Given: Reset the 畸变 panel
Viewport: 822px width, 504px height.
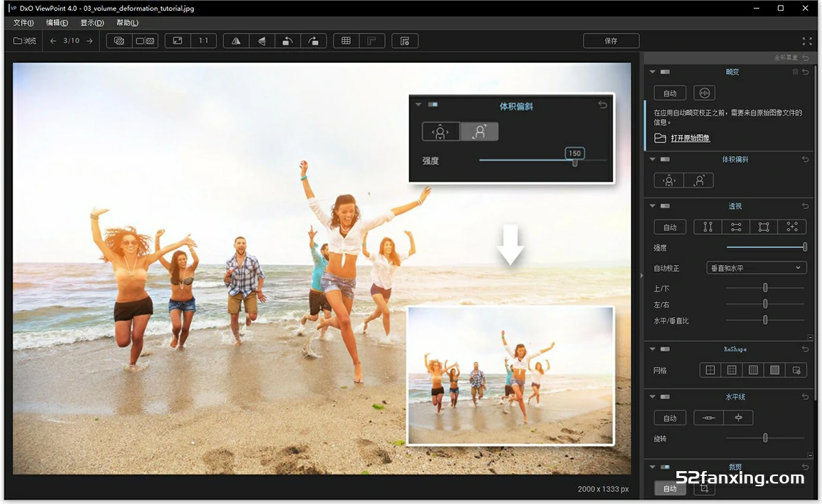Looking at the screenshot, I should 806,72.
